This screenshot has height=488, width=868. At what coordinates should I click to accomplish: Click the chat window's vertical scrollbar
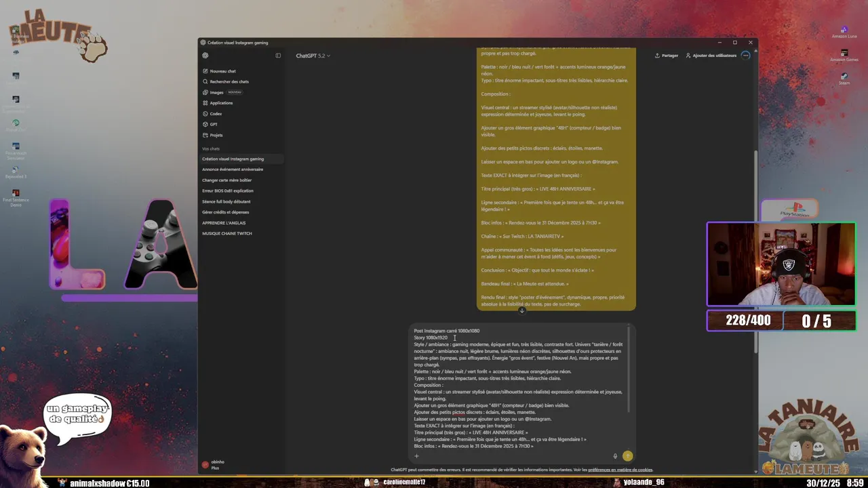point(755,251)
